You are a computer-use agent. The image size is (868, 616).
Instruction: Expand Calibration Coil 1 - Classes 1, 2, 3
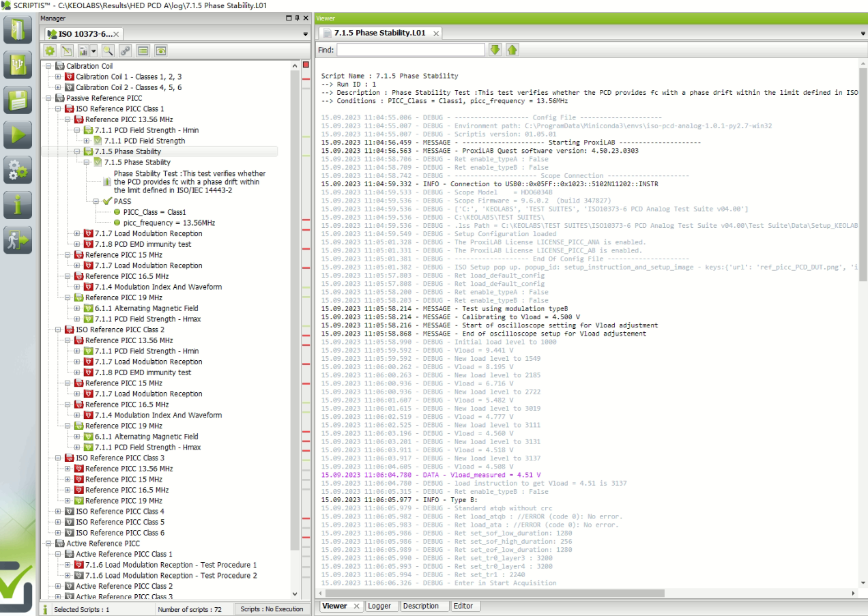click(58, 77)
